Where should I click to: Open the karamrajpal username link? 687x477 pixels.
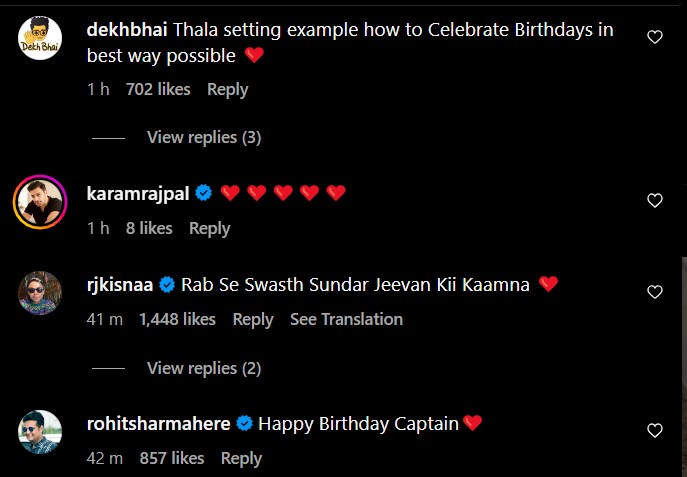[138, 192]
